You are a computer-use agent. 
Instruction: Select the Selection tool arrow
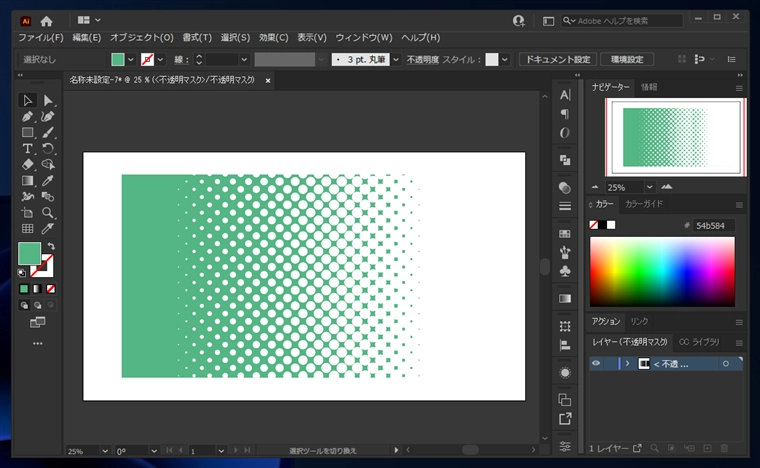[x=27, y=100]
